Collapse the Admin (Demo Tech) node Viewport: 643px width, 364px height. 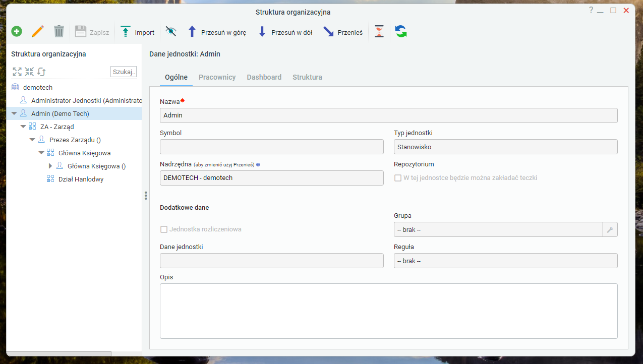pyautogui.click(x=14, y=114)
